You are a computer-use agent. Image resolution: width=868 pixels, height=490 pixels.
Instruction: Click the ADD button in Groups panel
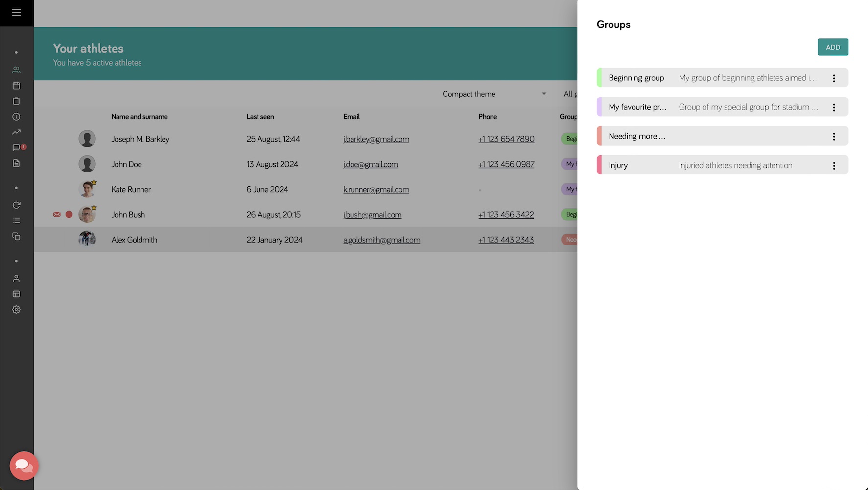pos(832,47)
